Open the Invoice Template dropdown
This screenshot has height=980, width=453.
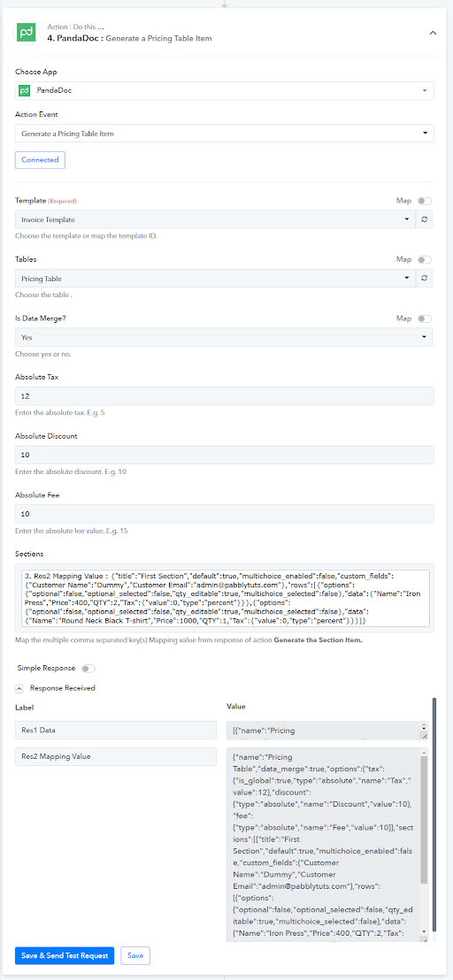(215, 219)
